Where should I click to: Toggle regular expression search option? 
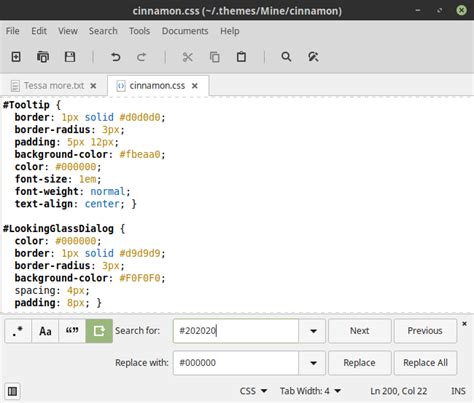tap(18, 331)
